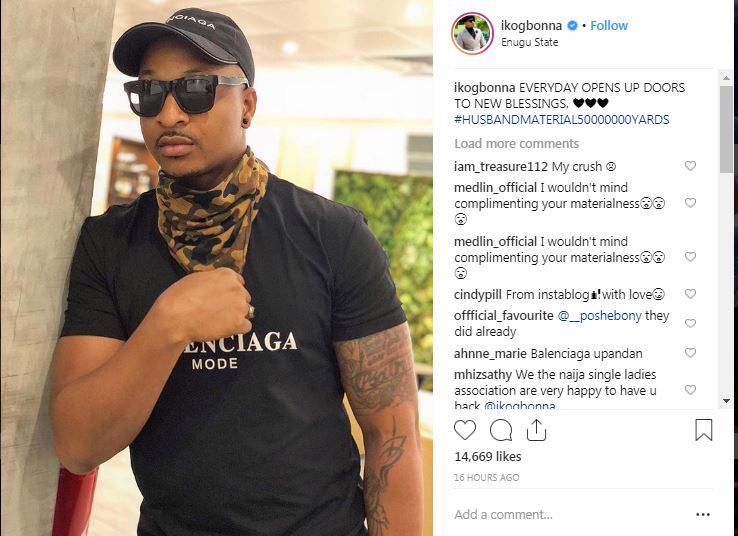Like ahnne_marie's Balenciaga upandan comment
Viewport: 738px width, 536px height.
690,352
